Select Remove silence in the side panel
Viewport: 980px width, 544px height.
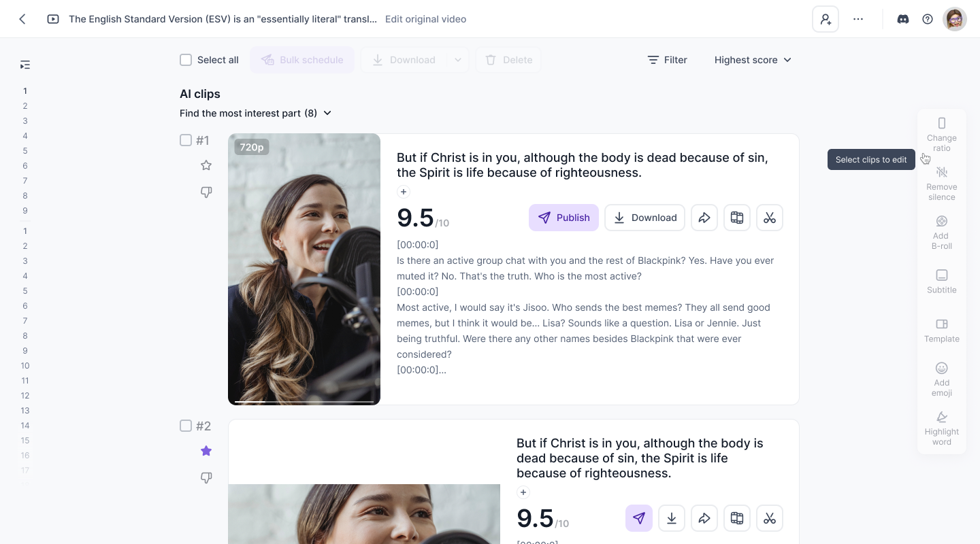click(942, 184)
